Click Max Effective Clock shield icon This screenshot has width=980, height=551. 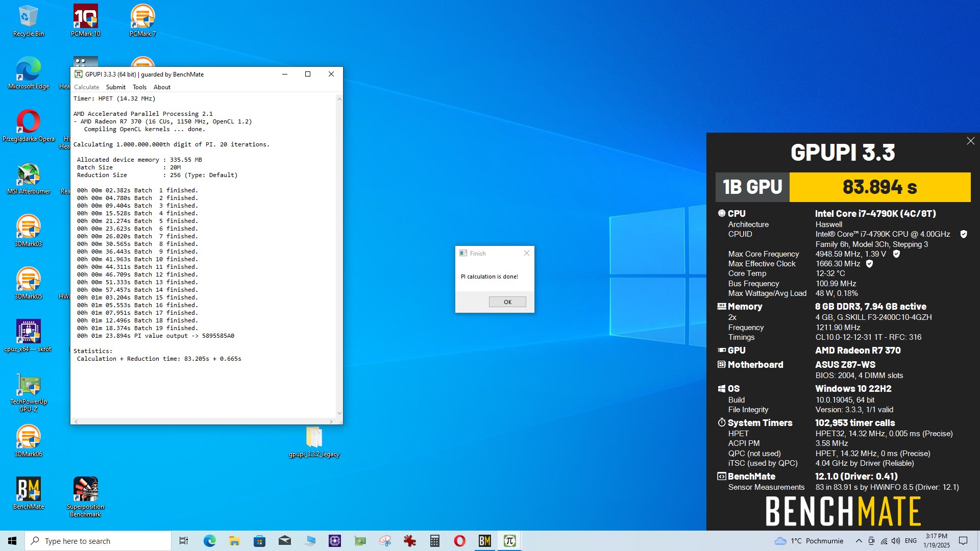[x=869, y=264]
